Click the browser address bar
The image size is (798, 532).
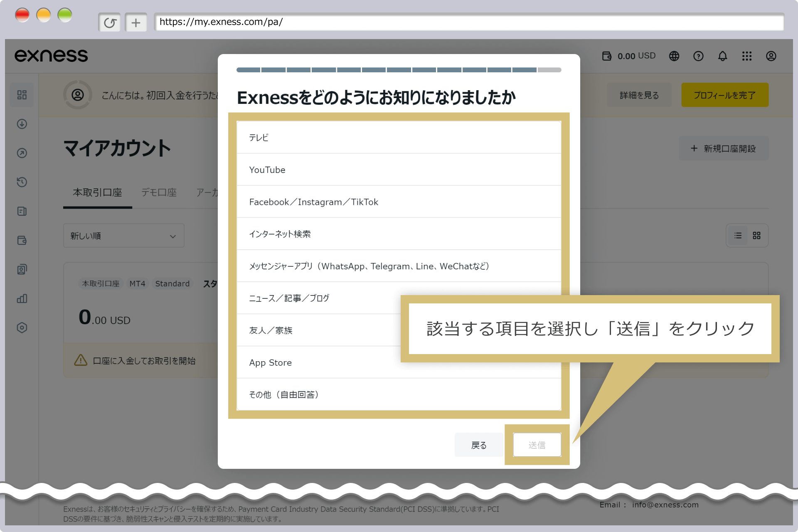click(469, 22)
